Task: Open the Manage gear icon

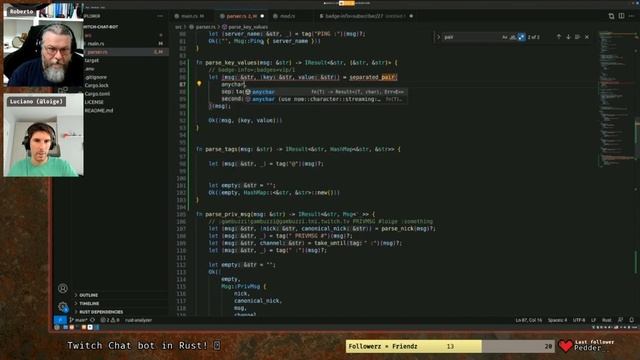Action: point(62,306)
